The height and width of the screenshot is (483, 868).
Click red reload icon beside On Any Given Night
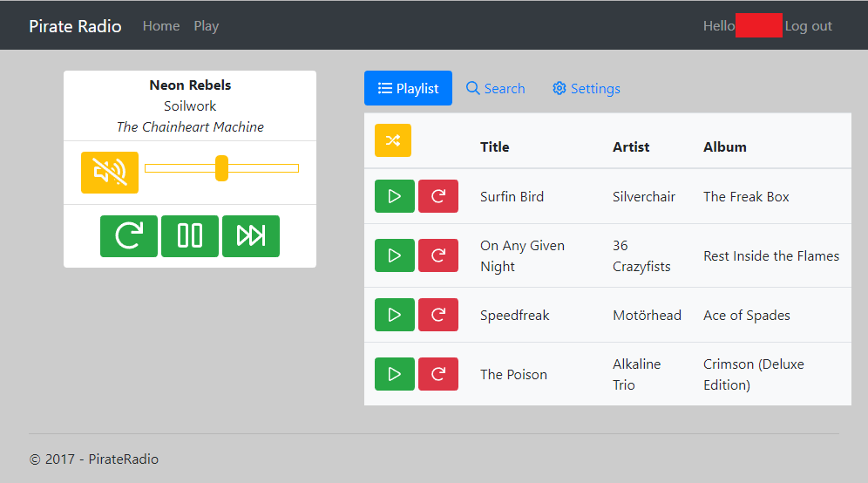438,255
